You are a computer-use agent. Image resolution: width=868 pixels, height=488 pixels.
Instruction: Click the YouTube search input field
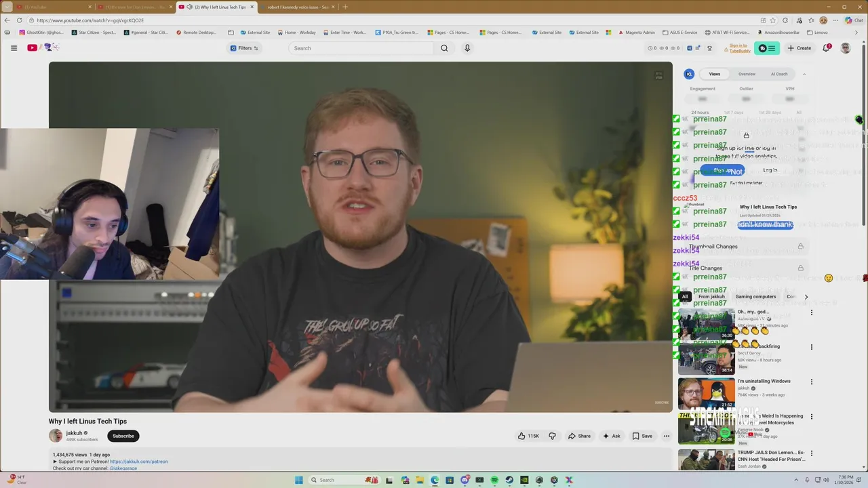tap(361, 48)
